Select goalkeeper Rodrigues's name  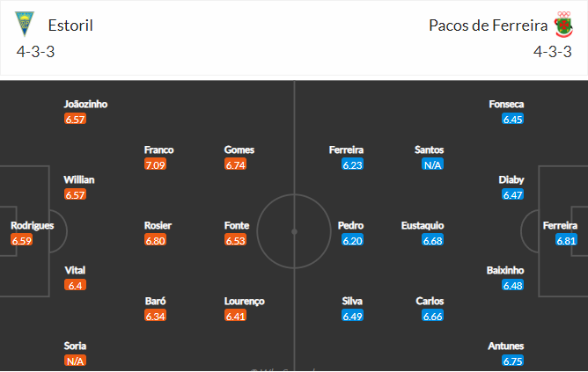pos(33,225)
